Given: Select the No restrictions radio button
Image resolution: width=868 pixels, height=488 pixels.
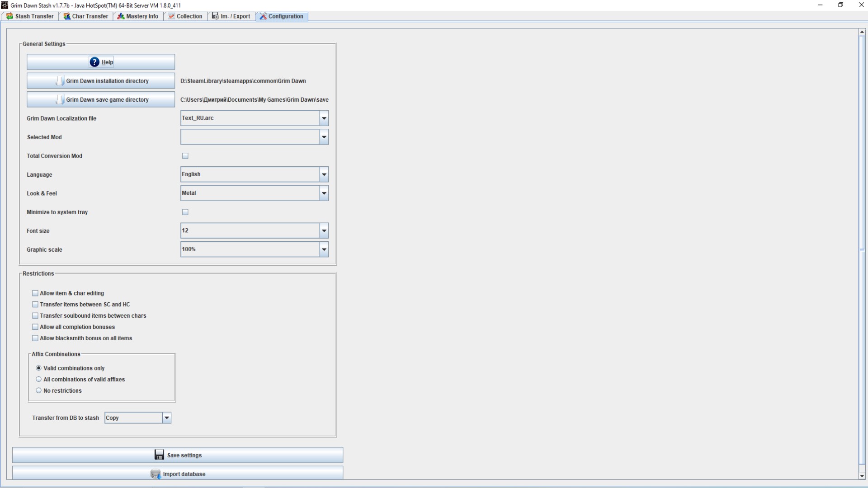Looking at the screenshot, I should (39, 390).
